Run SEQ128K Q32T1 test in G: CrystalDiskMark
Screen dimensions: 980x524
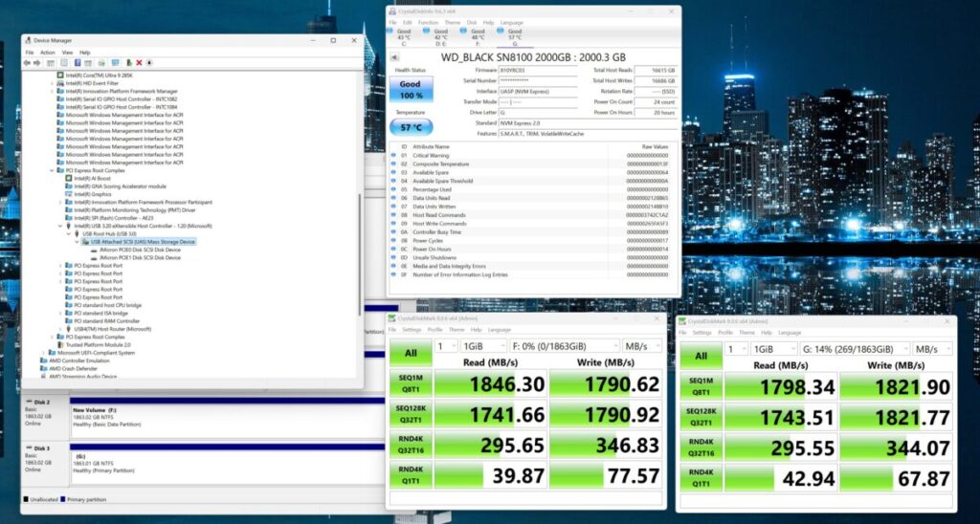pyautogui.click(x=702, y=417)
